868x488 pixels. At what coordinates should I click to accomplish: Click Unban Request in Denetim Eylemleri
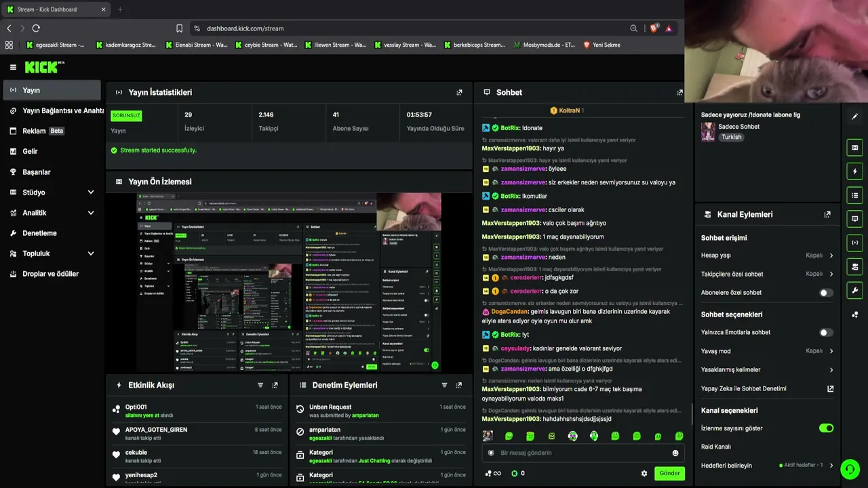click(x=330, y=407)
